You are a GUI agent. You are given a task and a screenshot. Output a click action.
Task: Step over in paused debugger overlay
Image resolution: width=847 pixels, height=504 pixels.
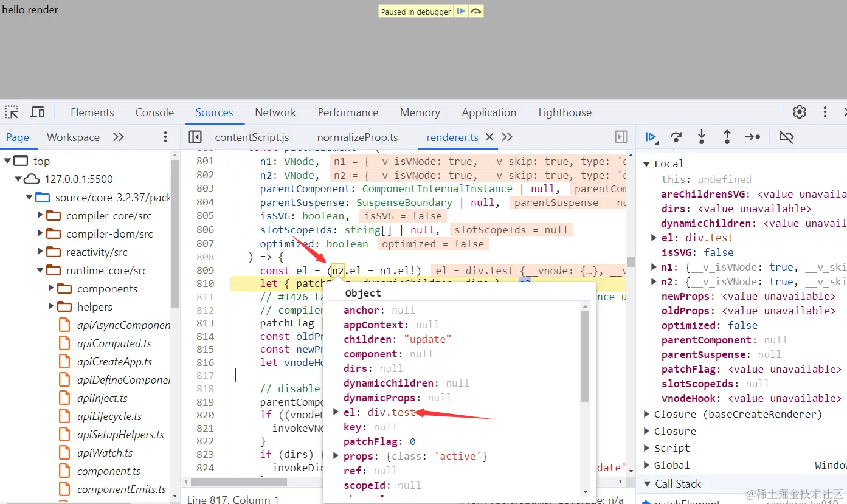477,12
